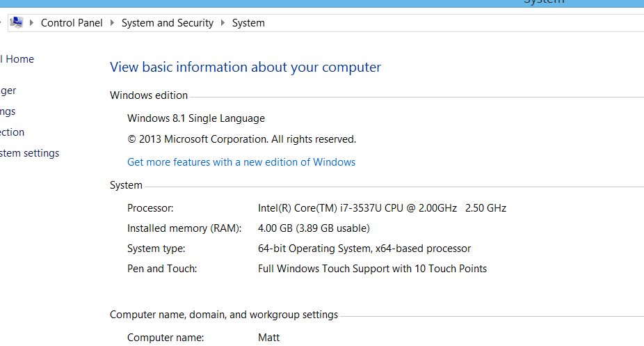Viewport: 644px width, 346px height.
Task: Click 'Full Windows Touch Support' value
Action: pyautogui.click(x=372, y=269)
